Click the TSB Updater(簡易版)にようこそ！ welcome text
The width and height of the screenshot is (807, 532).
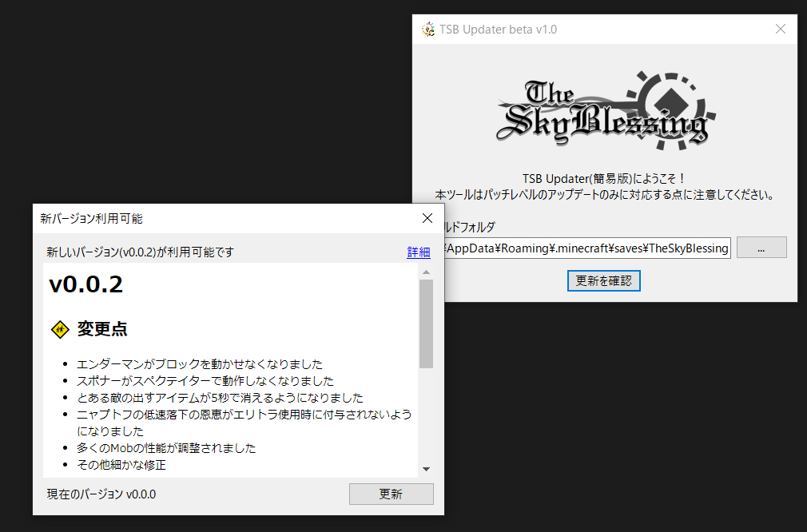[604, 179]
